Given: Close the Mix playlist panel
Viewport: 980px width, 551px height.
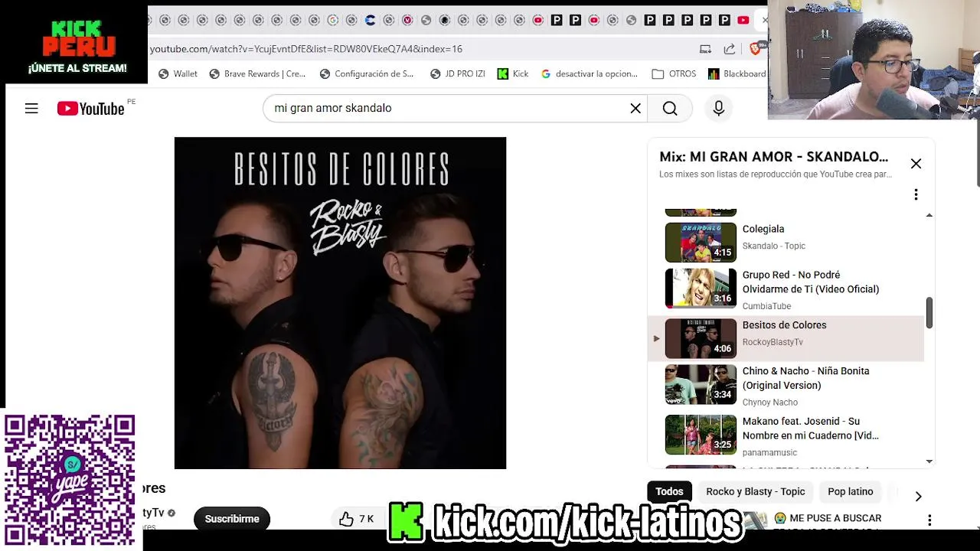Looking at the screenshot, I should pyautogui.click(x=916, y=164).
